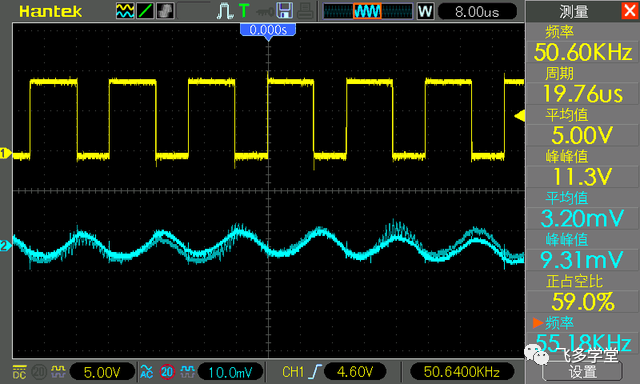Click the 4.60V trigger level readout
The image size is (640, 384).
tap(355, 372)
